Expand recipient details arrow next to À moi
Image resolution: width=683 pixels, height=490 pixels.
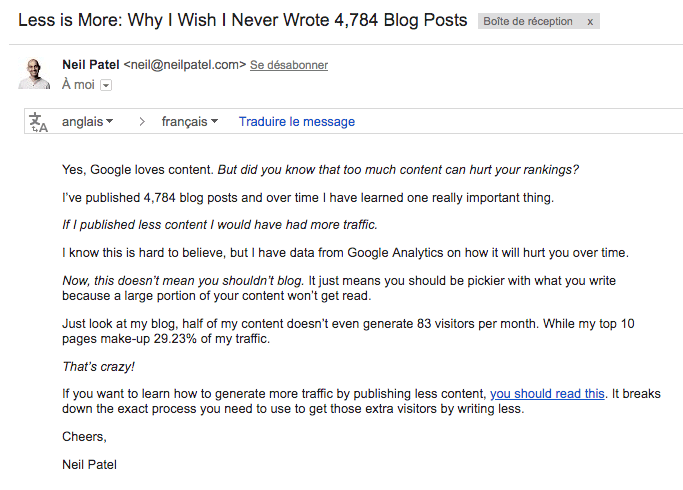106,85
